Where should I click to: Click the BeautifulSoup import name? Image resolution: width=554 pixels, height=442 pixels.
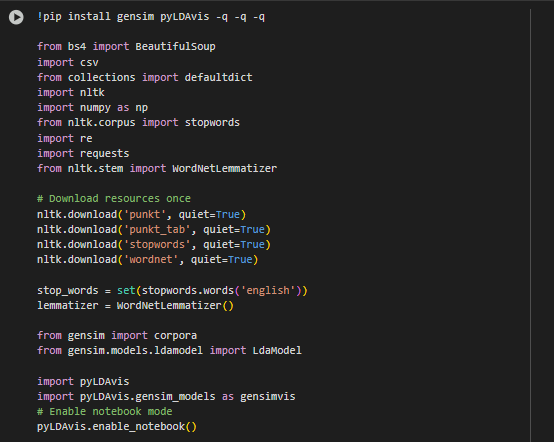click(x=175, y=47)
